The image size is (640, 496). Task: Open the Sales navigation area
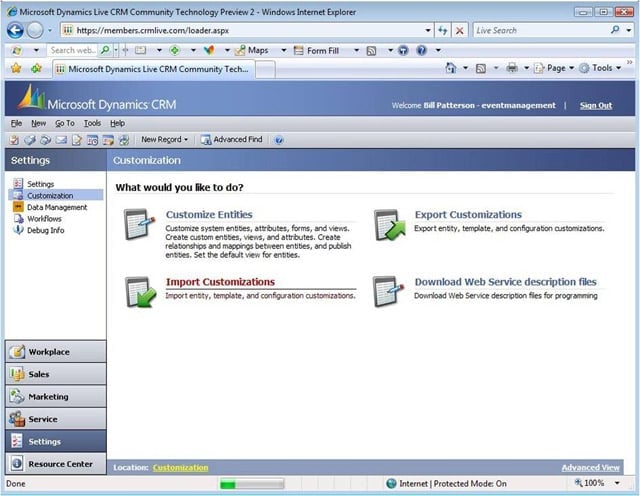(56, 374)
